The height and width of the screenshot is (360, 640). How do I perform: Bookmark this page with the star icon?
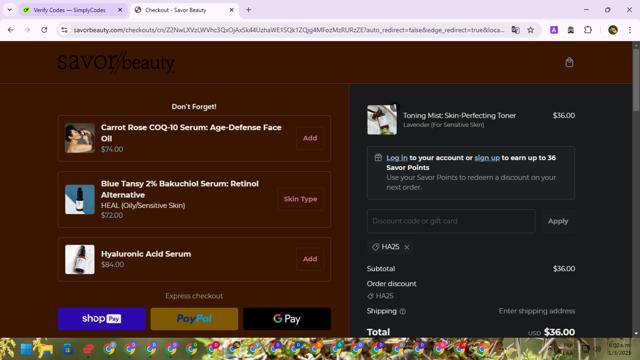pyautogui.click(x=530, y=30)
